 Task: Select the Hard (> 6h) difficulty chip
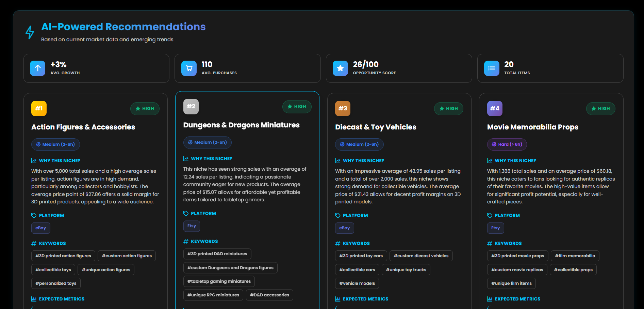click(507, 144)
